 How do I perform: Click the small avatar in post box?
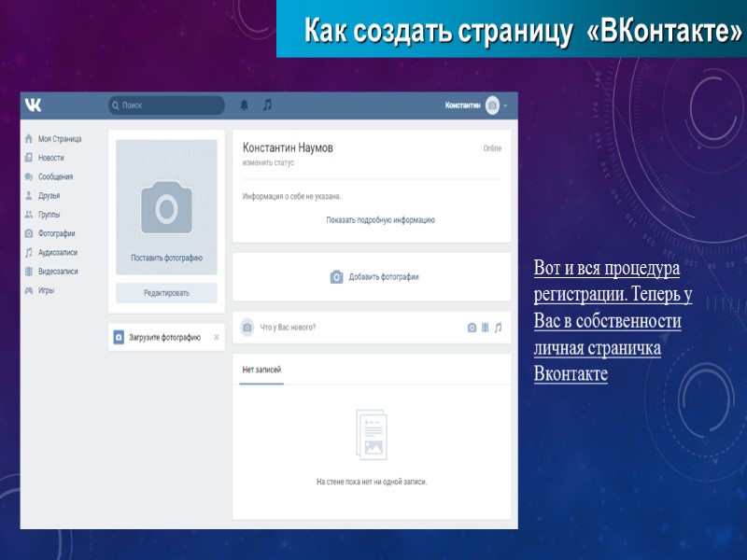[247, 328]
